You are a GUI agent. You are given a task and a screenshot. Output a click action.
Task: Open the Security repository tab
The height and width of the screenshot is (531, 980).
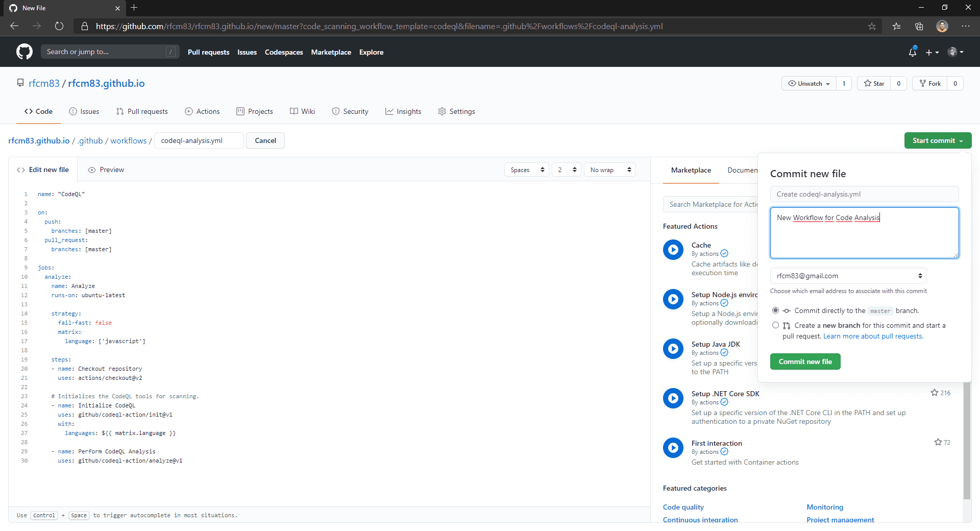(350, 111)
